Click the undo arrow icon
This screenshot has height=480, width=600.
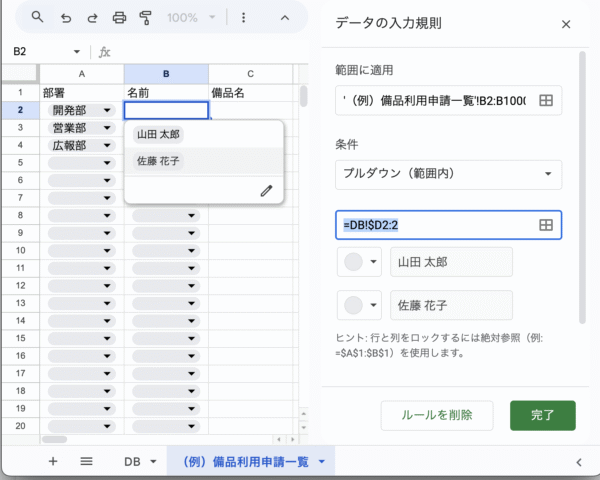pos(66,18)
